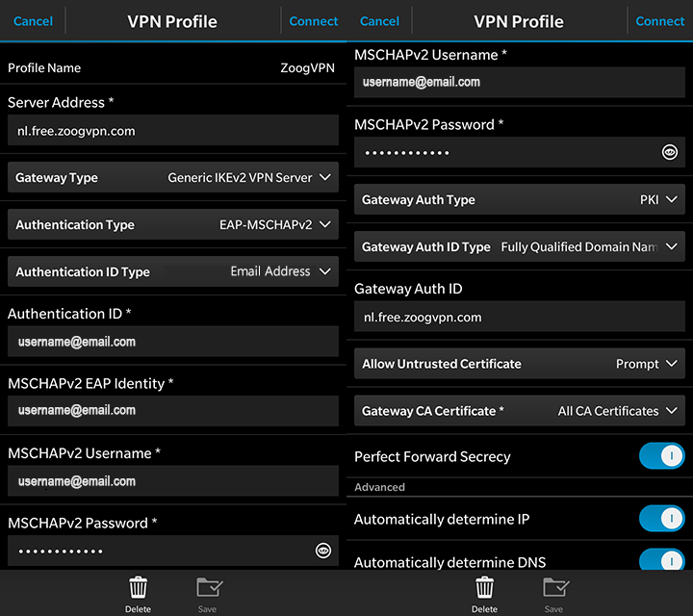Click Save icon in left screen

[208, 589]
